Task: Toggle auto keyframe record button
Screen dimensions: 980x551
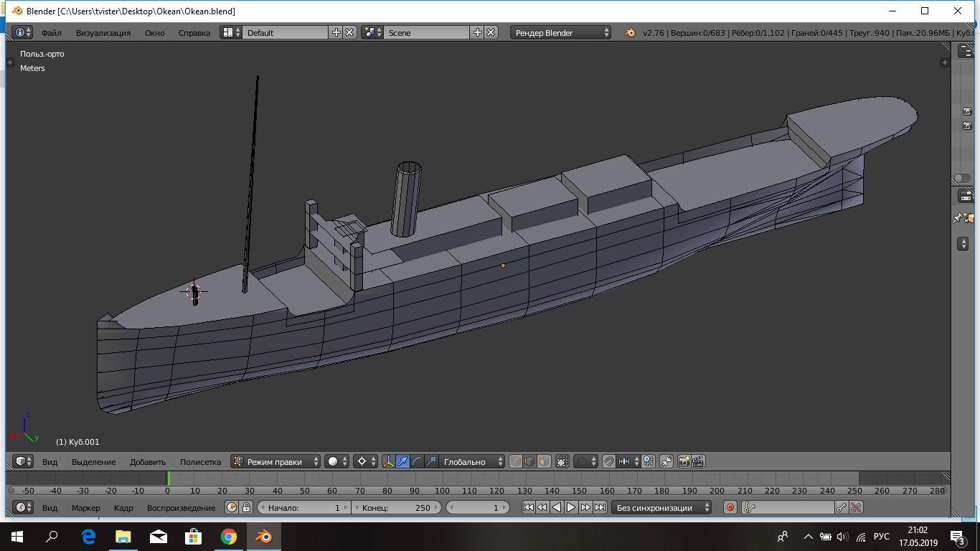Action: (x=730, y=508)
